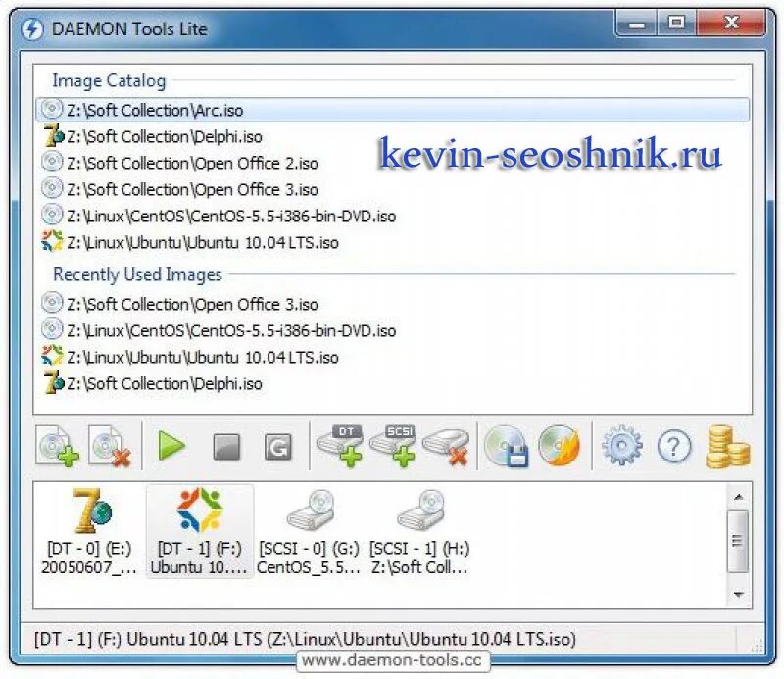Click the drive panel scroll-down arrow
784x679 pixels.
point(739,595)
